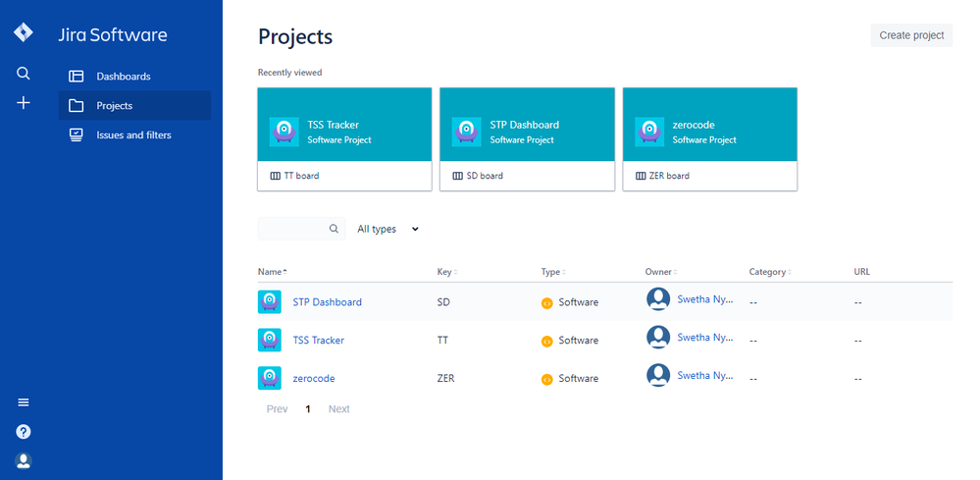Select page 1 in pagination
The height and width of the screenshot is (480, 980).
[x=308, y=409]
